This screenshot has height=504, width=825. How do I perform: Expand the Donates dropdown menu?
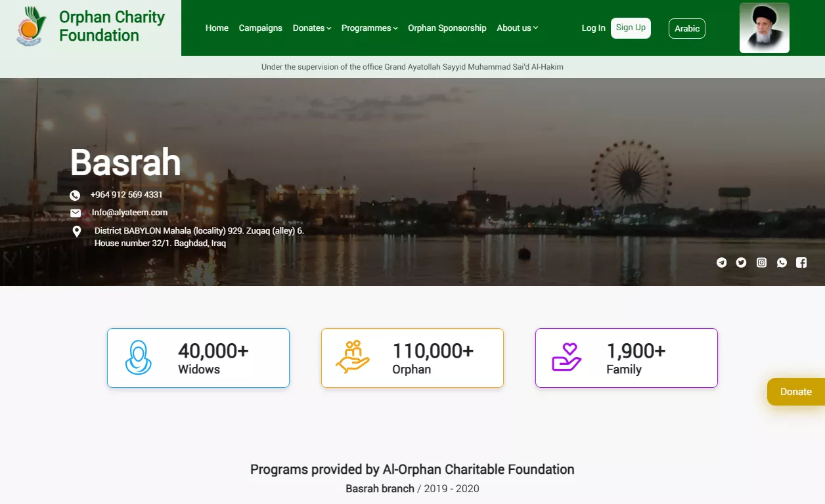[x=312, y=28]
